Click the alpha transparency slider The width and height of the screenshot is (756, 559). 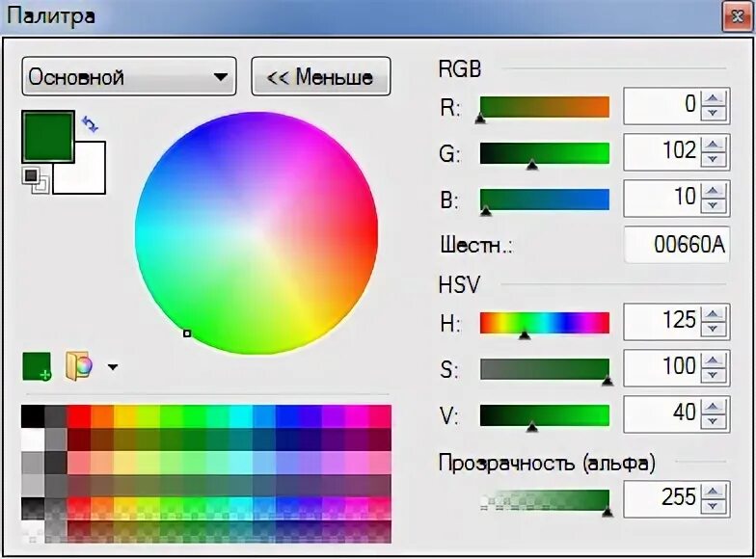pos(544,500)
